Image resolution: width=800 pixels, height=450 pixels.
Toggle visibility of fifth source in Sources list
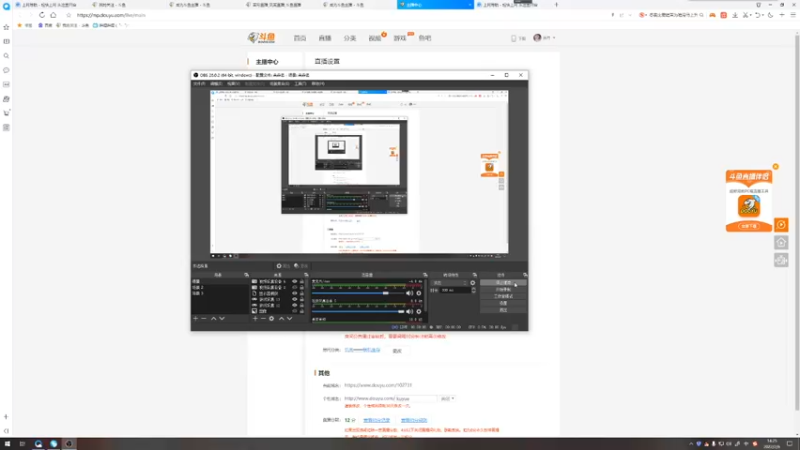(294, 305)
